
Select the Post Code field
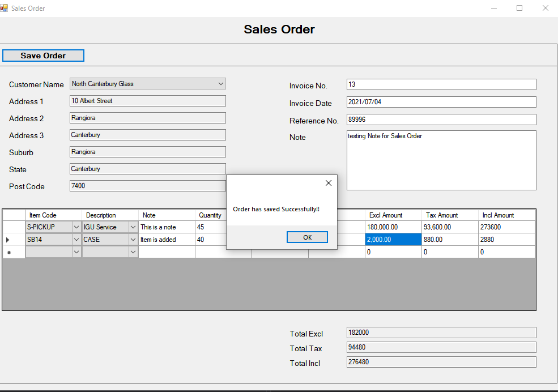147,185
